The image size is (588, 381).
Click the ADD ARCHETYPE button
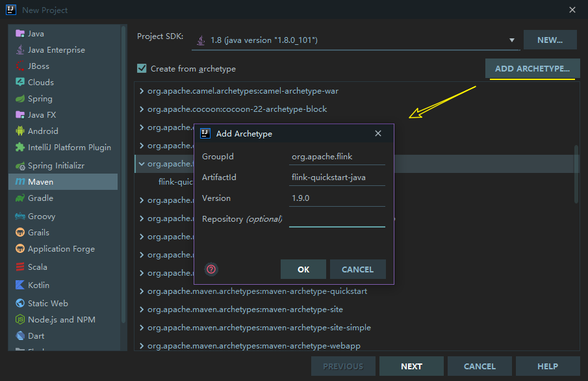pos(532,68)
